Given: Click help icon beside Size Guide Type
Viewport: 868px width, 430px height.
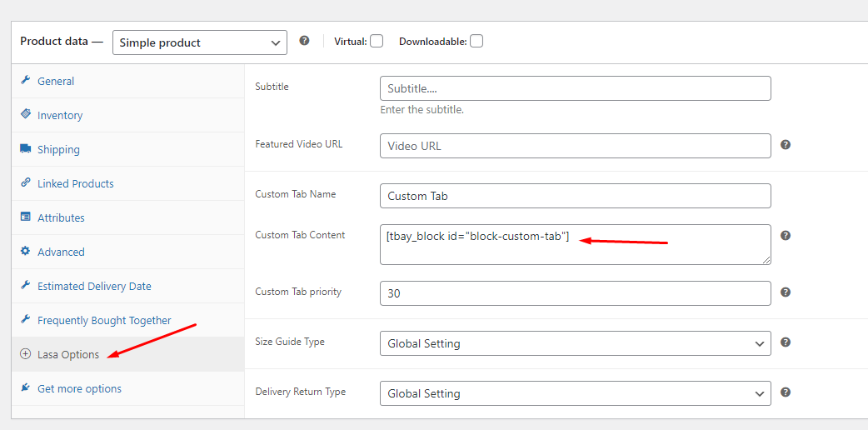Looking at the screenshot, I should (786, 342).
